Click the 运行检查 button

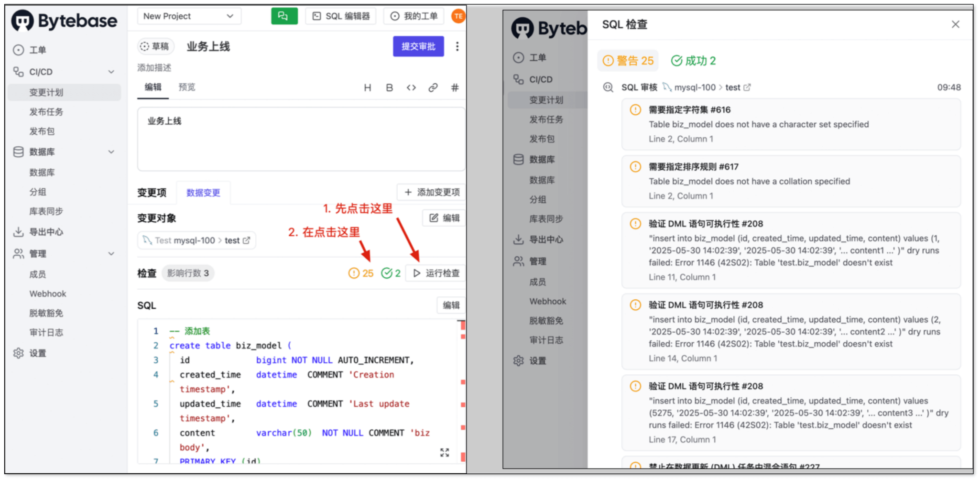coord(436,273)
